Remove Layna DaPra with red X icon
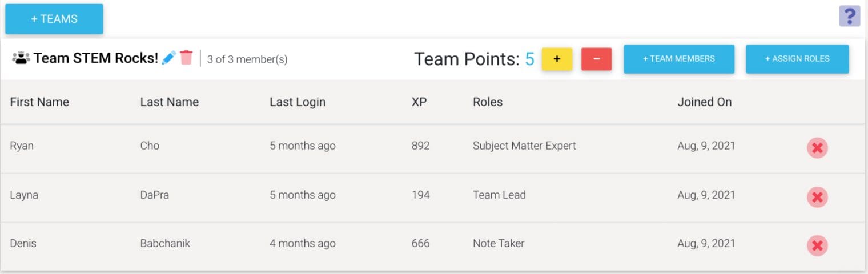The image size is (868, 274). click(x=817, y=198)
